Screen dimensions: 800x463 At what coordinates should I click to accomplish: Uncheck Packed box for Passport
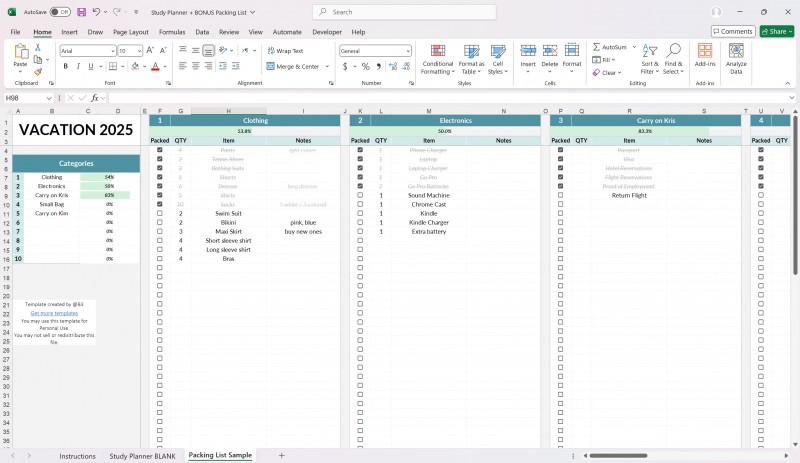click(x=561, y=150)
